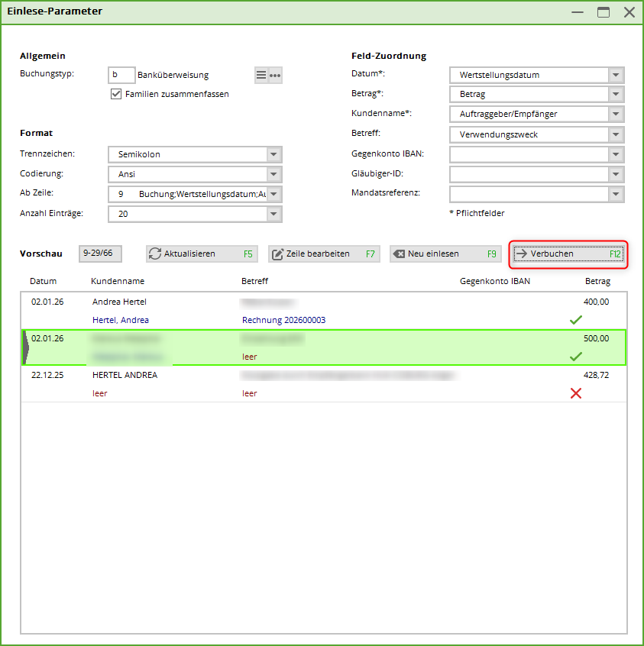Click the three-dots icon beside Banküberweisung
The height and width of the screenshot is (646, 644).
click(275, 75)
